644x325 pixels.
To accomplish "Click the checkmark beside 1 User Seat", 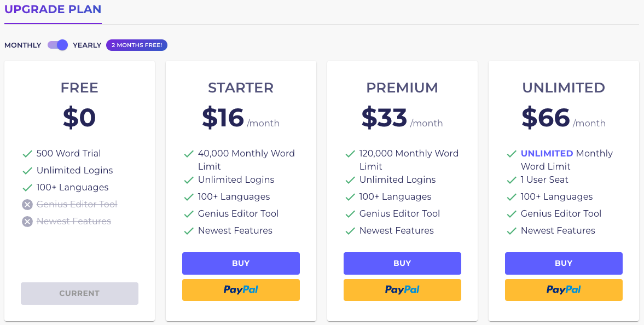I will coord(511,179).
